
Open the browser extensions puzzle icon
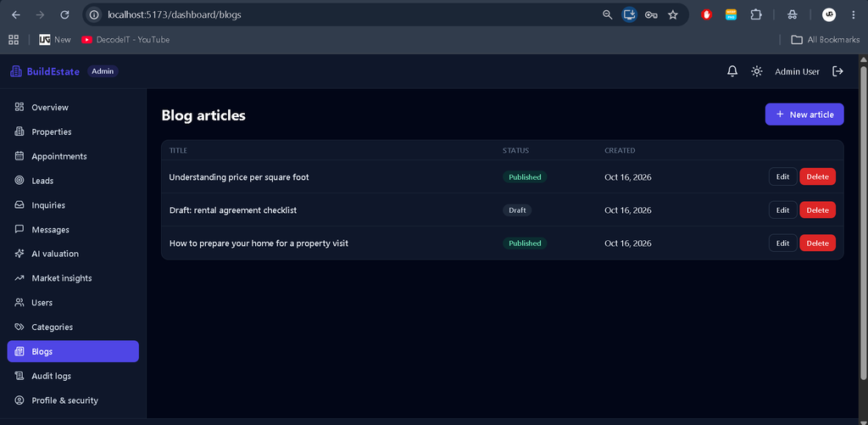pos(756,15)
